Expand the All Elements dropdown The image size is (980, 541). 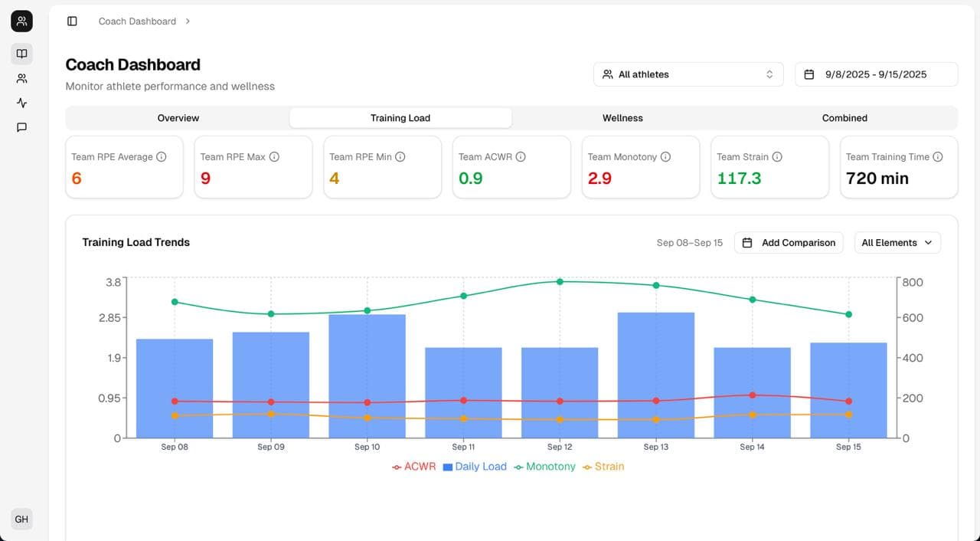click(897, 243)
